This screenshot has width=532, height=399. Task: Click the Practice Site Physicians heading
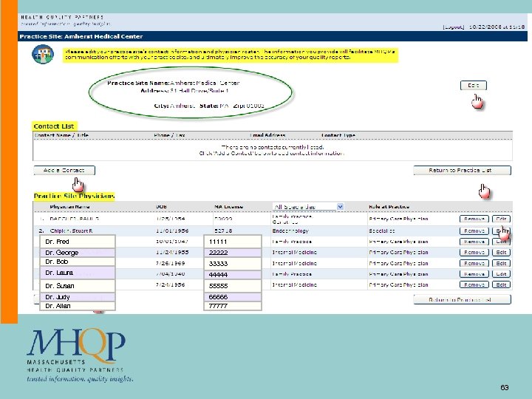click(x=74, y=196)
